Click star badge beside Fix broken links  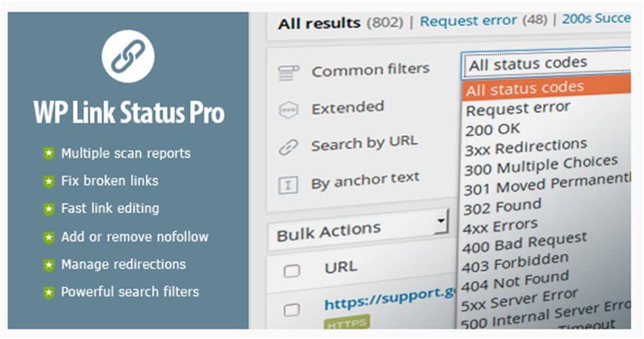point(49,181)
